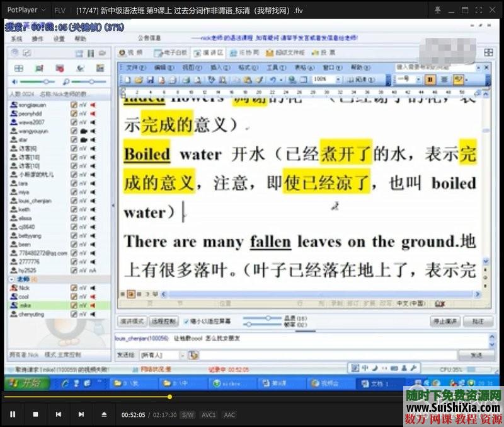Click the Save icon in the document toolbar

coord(150,79)
